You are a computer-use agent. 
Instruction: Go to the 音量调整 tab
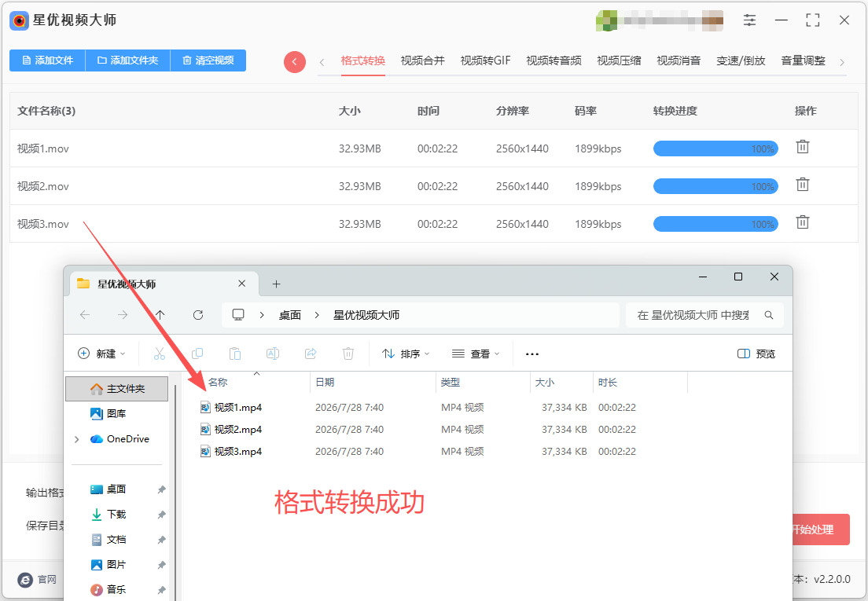pos(803,60)
